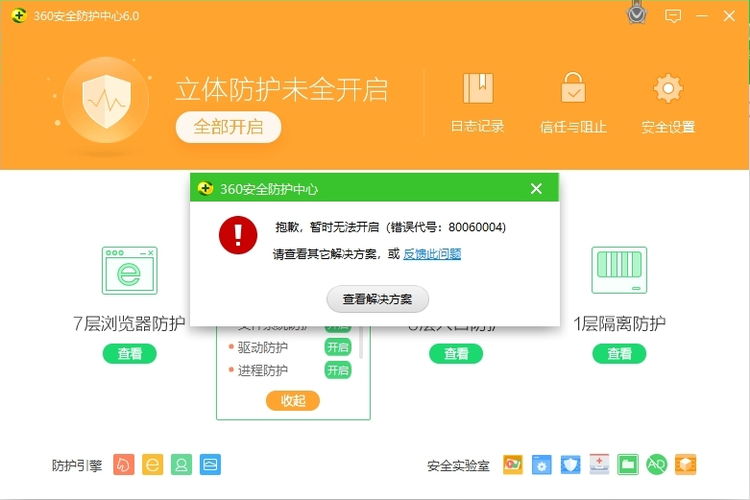Open blue gear window icon in 安全实验室
The height and width of the screenshot is (500, 750).
(541, 465)
